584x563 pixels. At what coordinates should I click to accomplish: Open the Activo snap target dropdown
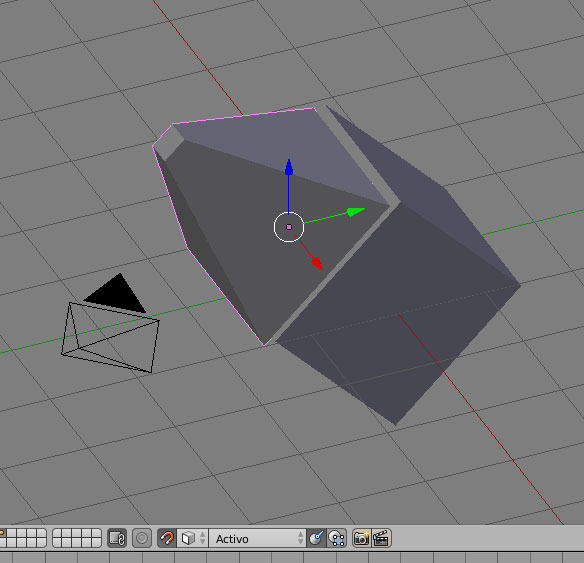click(x=257, y=538)
